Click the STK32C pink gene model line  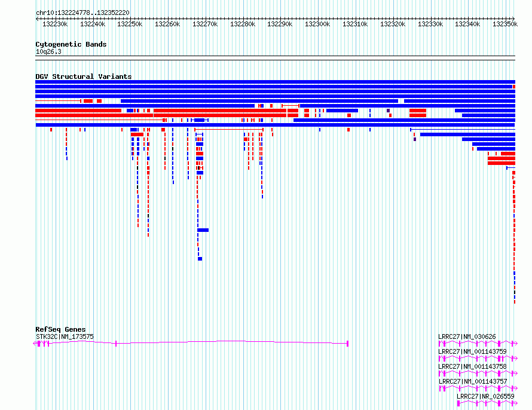click(x=191, y=343)
